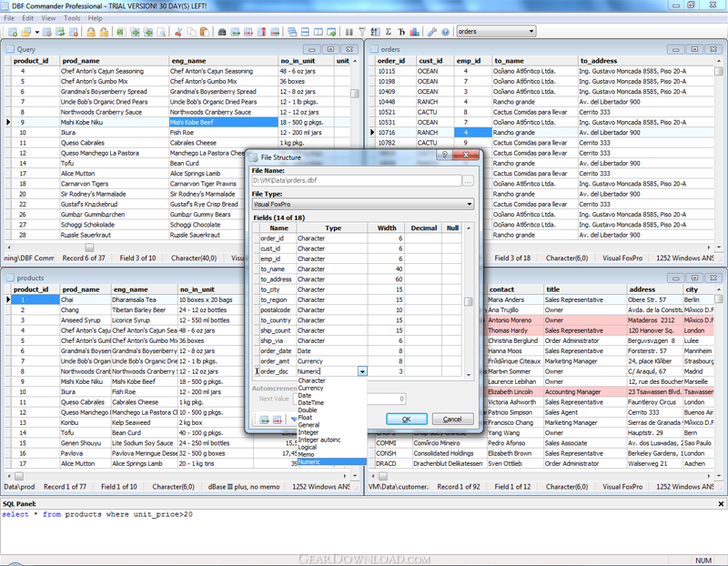The image size is (728, 566).
Task: Select 'Thomas Hardy' contact cell in customer window
Action: pos(515,330)
